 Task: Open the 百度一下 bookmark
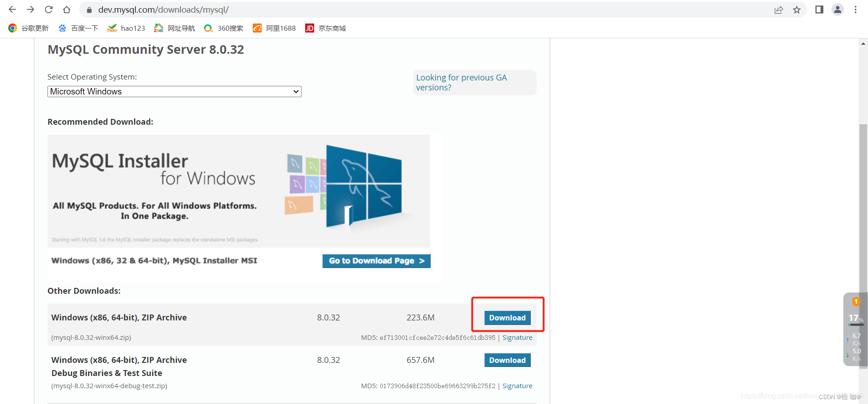tap(78, 28)
